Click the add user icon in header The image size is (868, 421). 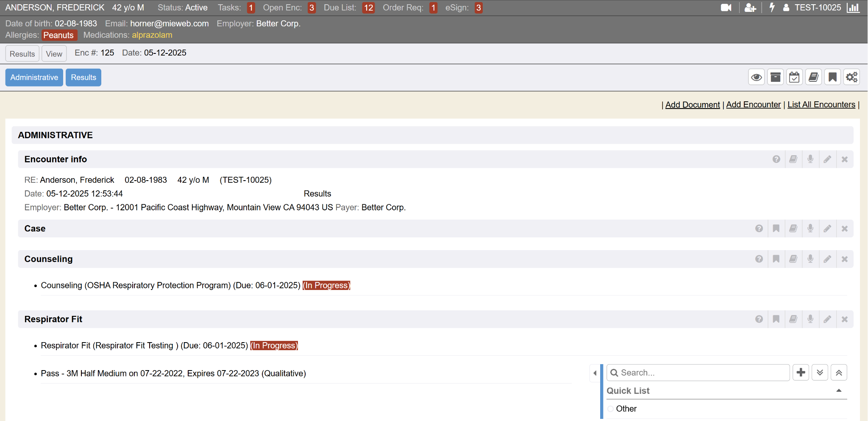click(750, 8)
